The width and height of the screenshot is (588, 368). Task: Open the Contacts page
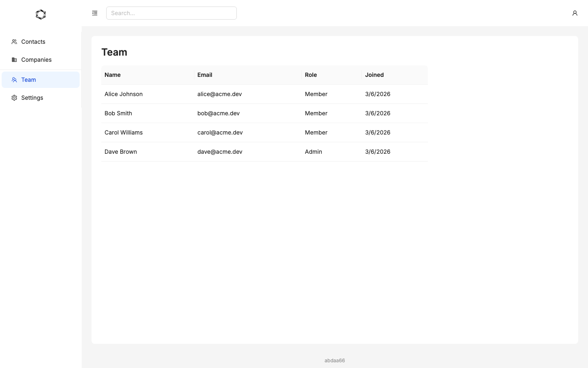pyautogui.click(x=41, y=42)
